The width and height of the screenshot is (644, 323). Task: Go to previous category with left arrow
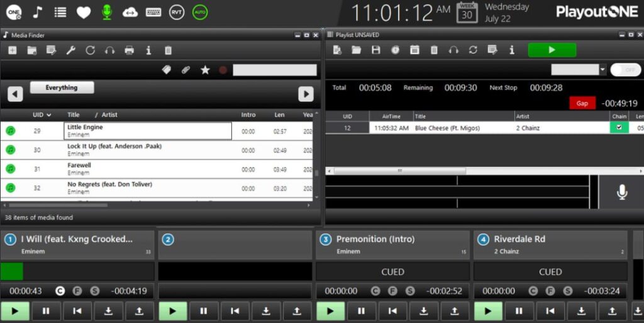click(15, 94)
